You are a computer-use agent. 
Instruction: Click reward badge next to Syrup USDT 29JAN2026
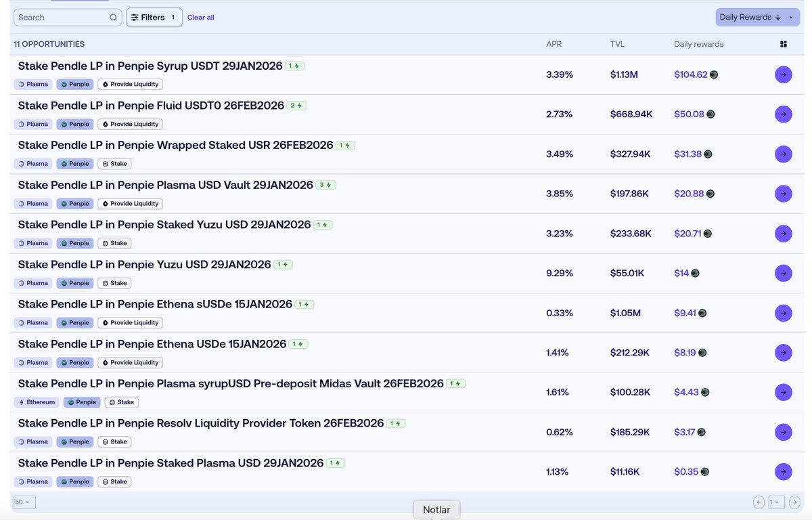coord(294,66)
